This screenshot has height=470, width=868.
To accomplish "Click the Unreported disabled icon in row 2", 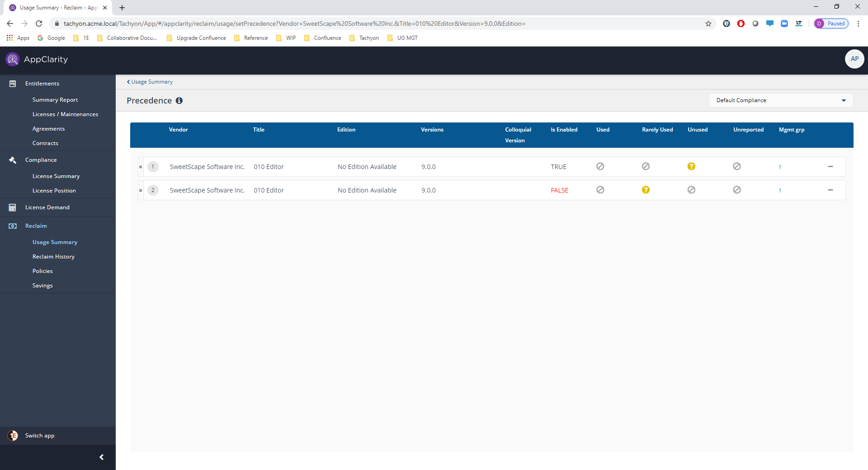I will [x=737, y=190].
